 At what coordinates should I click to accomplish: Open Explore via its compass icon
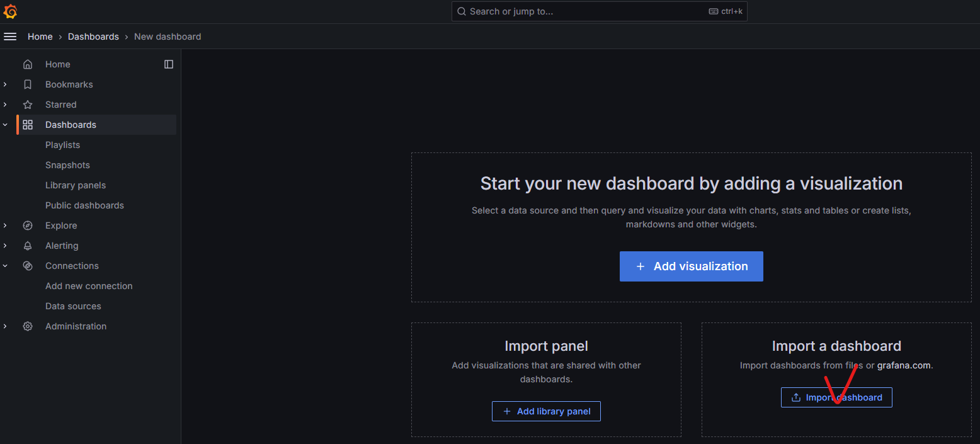[28, 225]
